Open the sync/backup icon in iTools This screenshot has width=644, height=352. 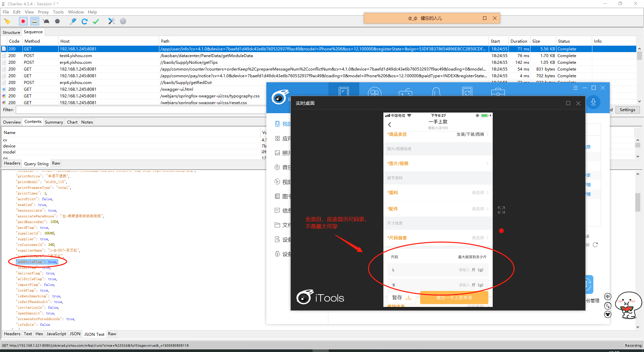(x=467, y=91)
